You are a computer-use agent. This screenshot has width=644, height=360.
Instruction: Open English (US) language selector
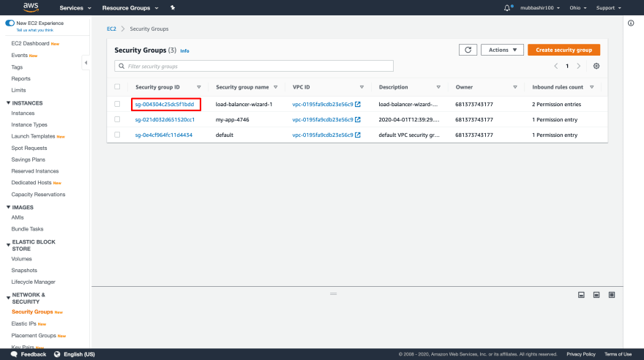click(79, 354)
